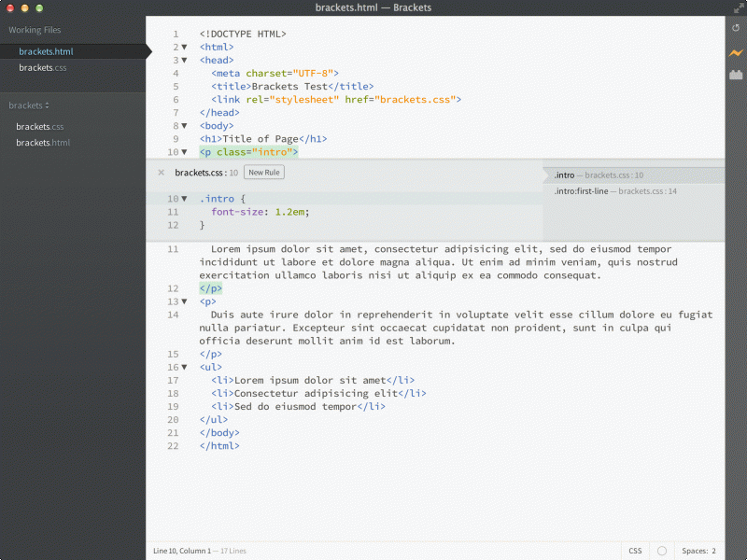Click the Consectetur adipisicing elit list item

coord(318,393)
